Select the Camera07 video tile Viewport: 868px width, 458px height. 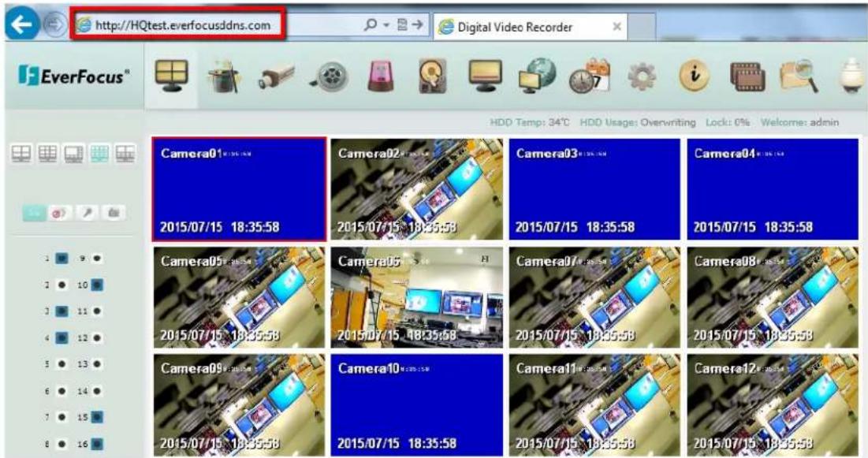pyautogui.click(x=594, y=297)
